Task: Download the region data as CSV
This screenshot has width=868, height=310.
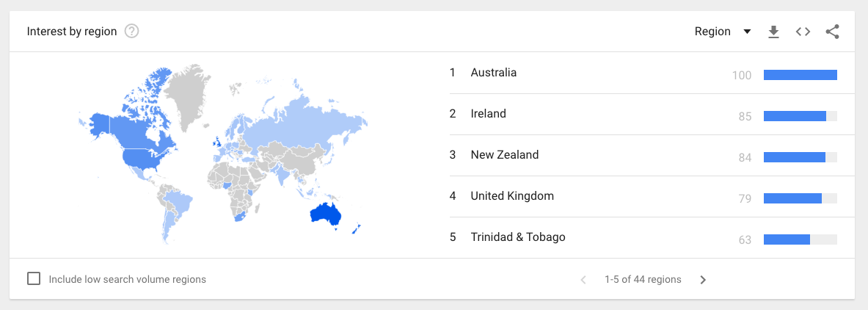Action: [773, 32]
